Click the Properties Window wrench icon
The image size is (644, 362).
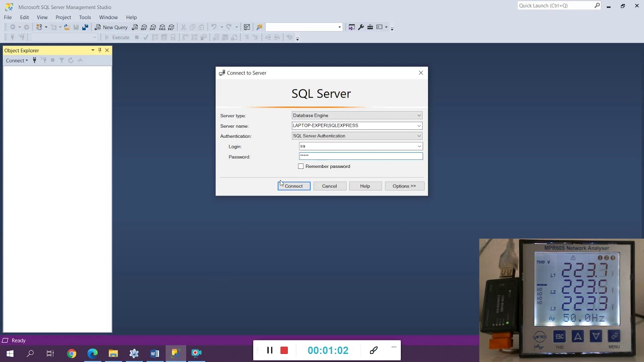coord(361,27)
